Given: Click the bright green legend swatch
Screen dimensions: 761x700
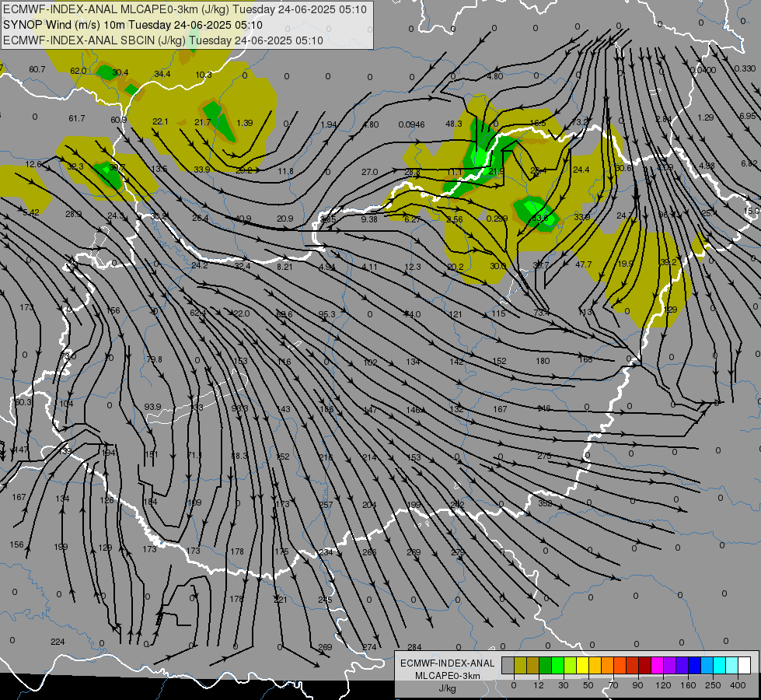Looking at the screenshot, I should [557, 665].
